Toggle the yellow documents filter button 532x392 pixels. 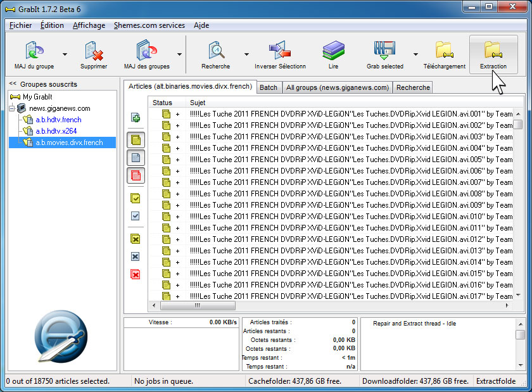point(136,140)
